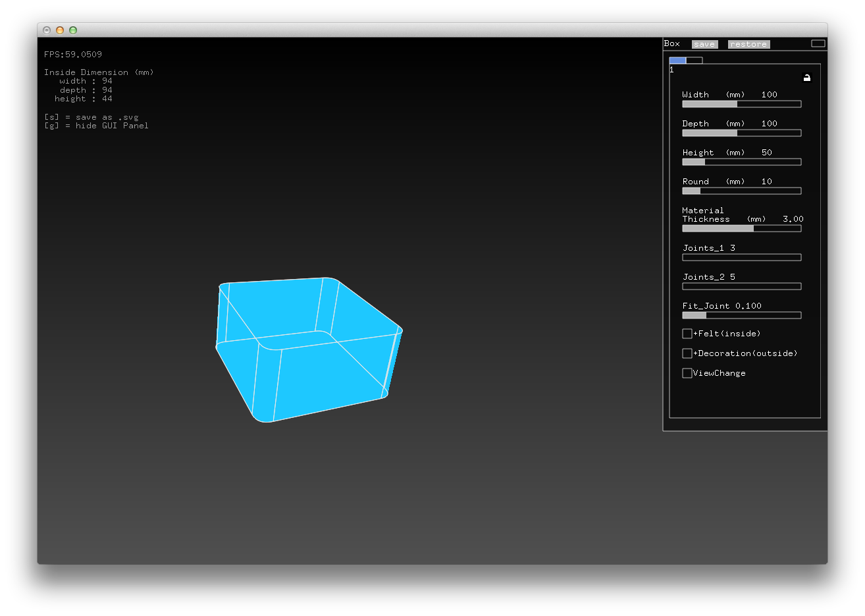Toggle the minimize rectangle of the Box panel
The width and height of the screenshot is (865, 616).
click(818, 43)
